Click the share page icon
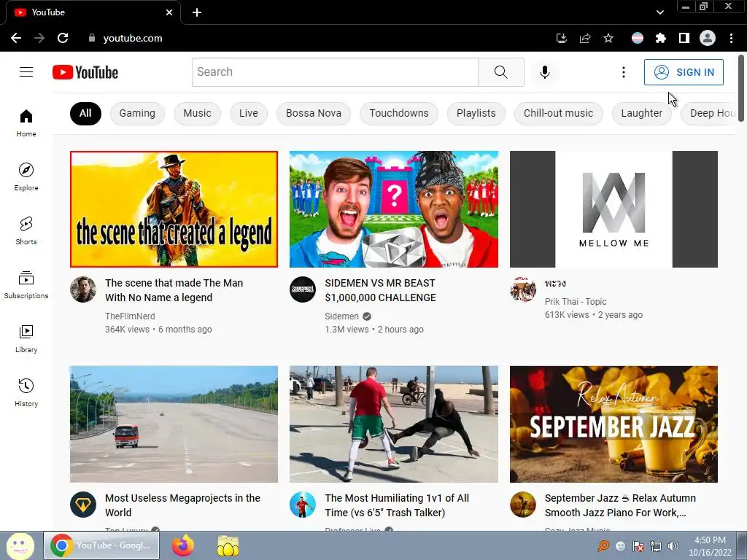 585,38
